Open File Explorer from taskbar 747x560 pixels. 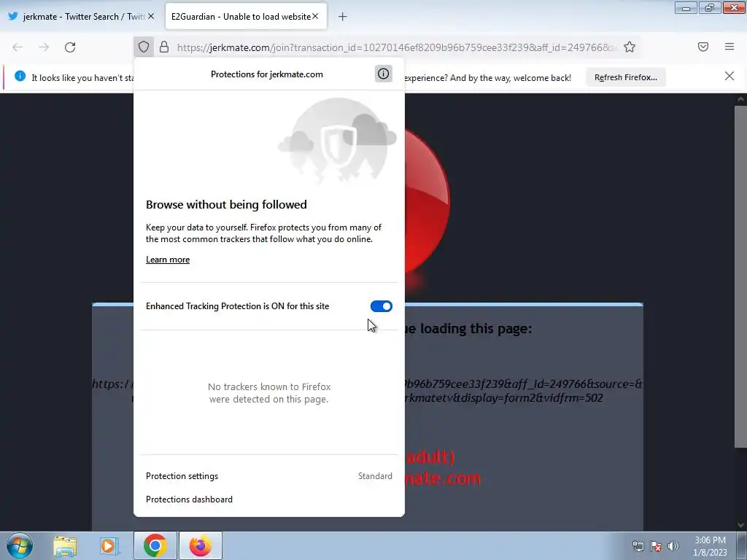(65, 545)
